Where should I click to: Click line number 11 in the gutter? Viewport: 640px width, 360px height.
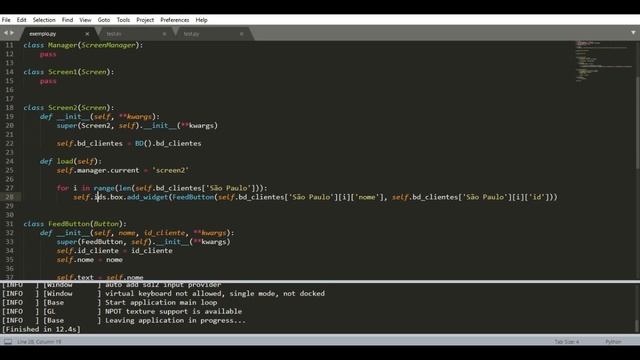(x=9, y=45)
